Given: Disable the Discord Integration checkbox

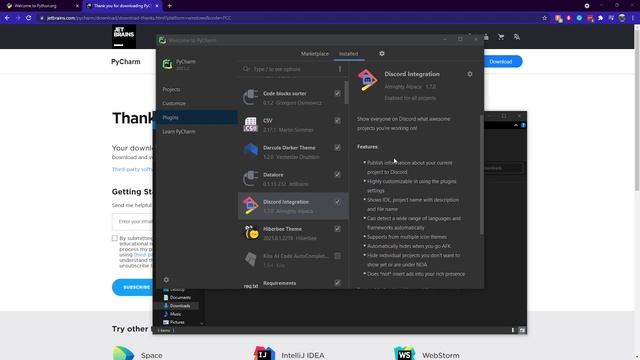Looking at the screenshot, I should (338, 202).
